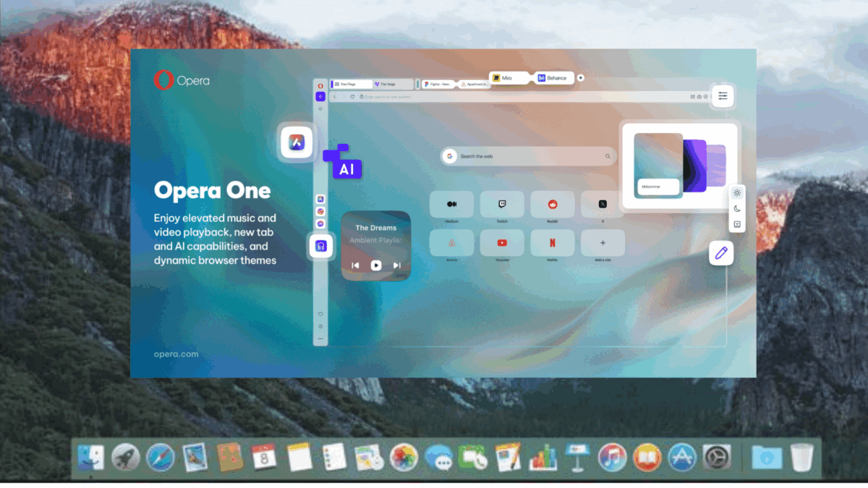
Task: Click the Netflix speed dial icon
Action: (553, 242)
